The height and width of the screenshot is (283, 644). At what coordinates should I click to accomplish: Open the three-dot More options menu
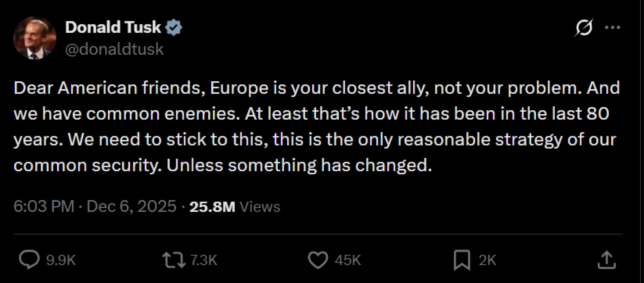[612, 27]
